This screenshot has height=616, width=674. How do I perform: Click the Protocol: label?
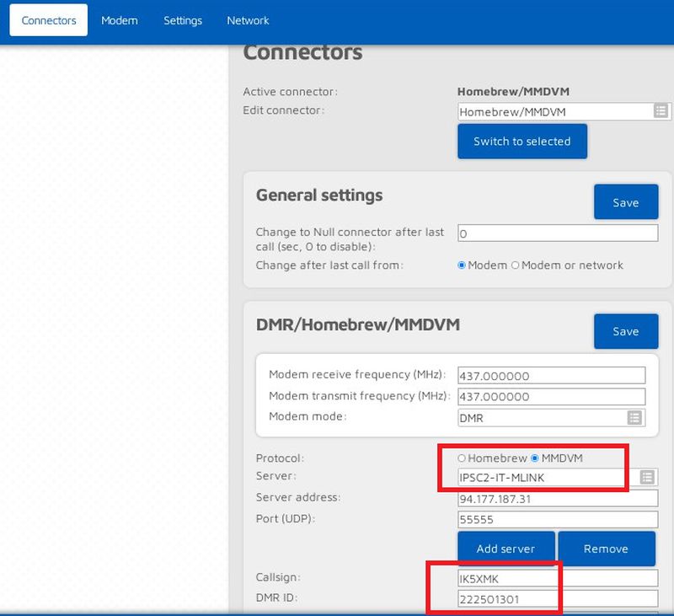(280, 458)
